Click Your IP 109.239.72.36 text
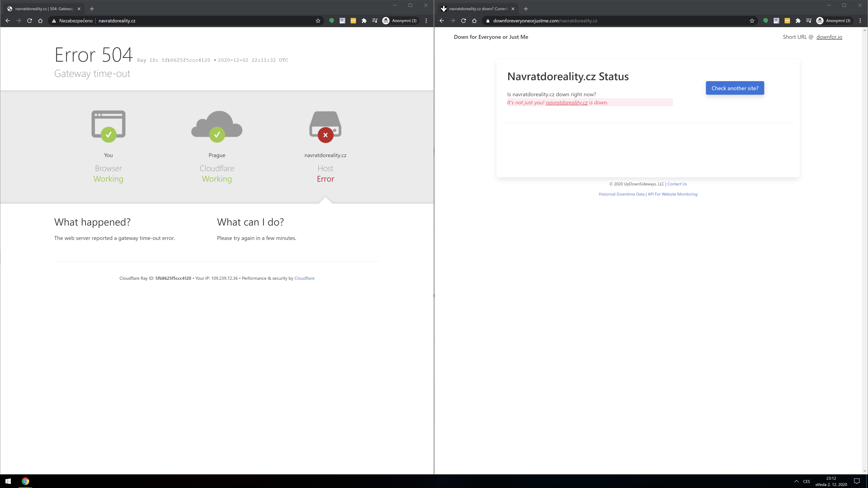Screen dimensions: 868x488 click(216, 278)
